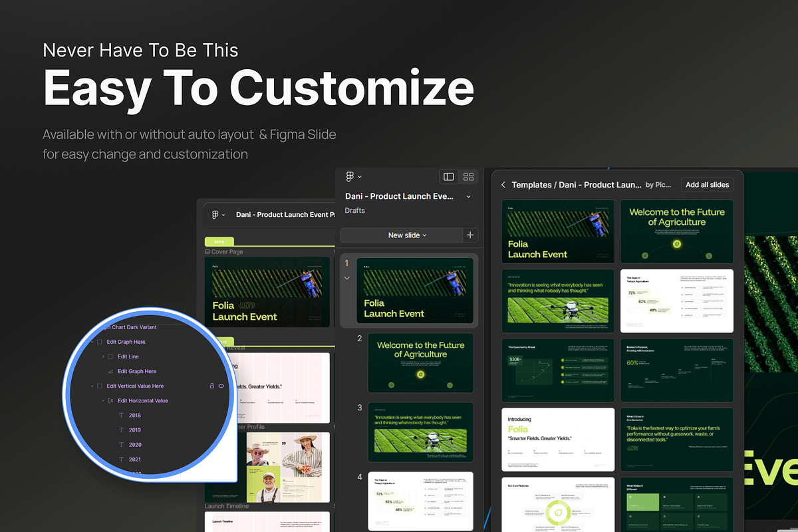
Task: Open Cover Page frame in left design window
Action: (267, 292)
